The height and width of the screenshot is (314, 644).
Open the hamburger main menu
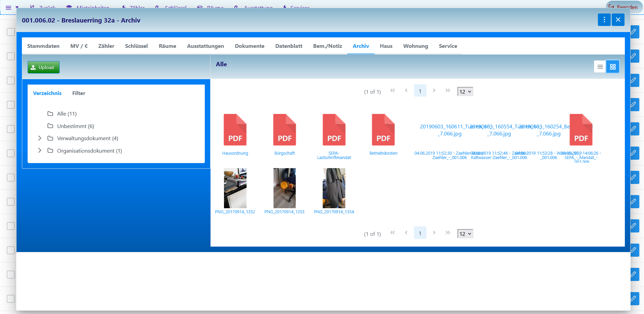coord(8,7)
